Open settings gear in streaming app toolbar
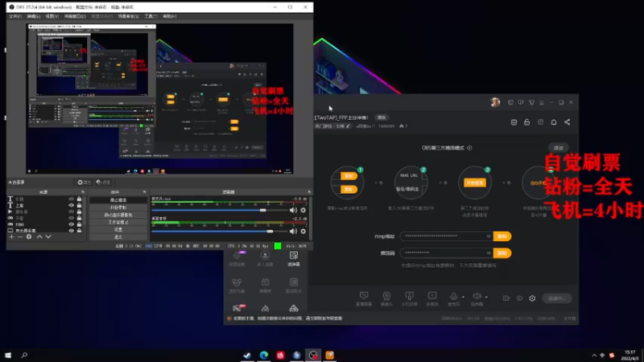The height and width of the screenshot is (362, 644). (532, 298)
